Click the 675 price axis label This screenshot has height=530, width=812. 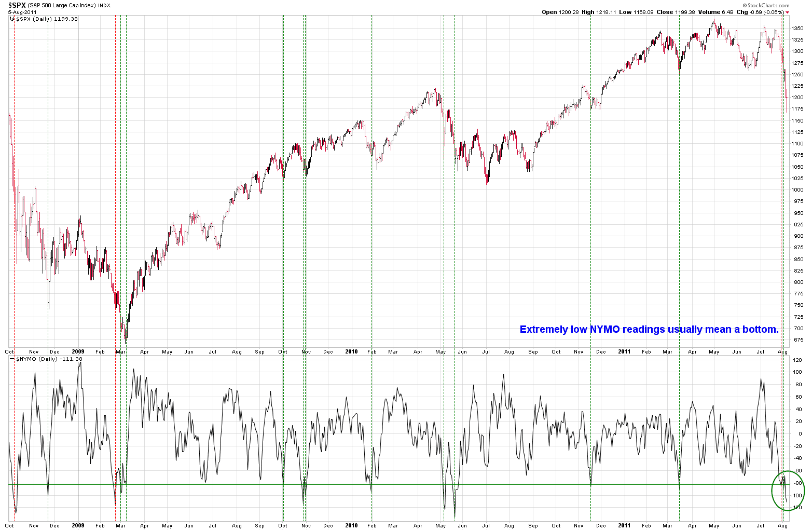pos(799,340)
